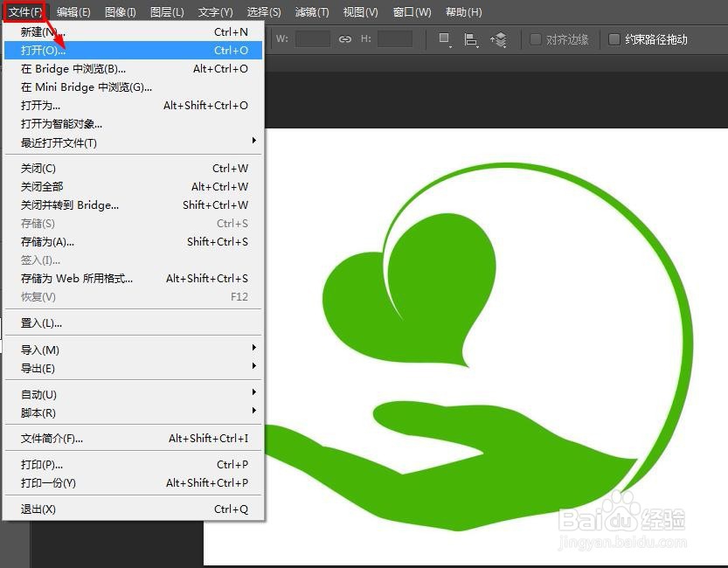Screen dimensions: 728x568
Task: Expand the 脚本(R) submenu
Action: pyautogui.click(x=133, y=412)
